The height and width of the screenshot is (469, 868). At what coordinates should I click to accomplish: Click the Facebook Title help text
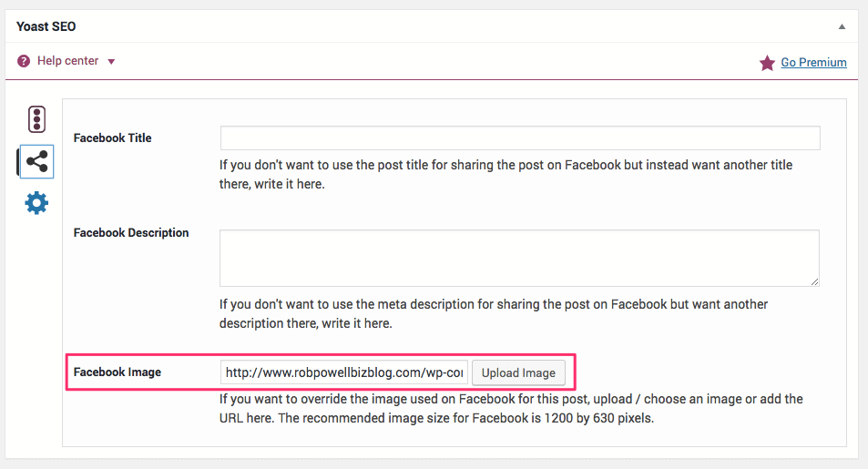[505, 175]
